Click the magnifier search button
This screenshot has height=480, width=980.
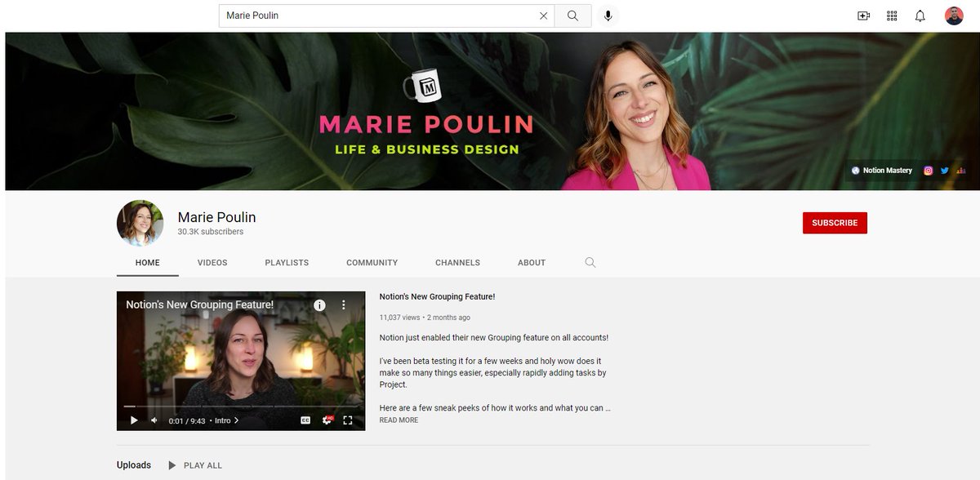tap(572, 16)
